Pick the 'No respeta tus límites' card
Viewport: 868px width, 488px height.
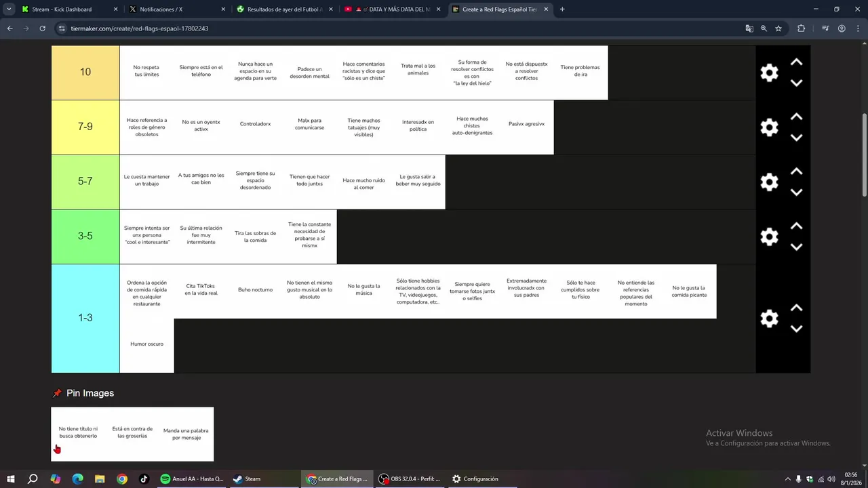(x=146, y=73)
